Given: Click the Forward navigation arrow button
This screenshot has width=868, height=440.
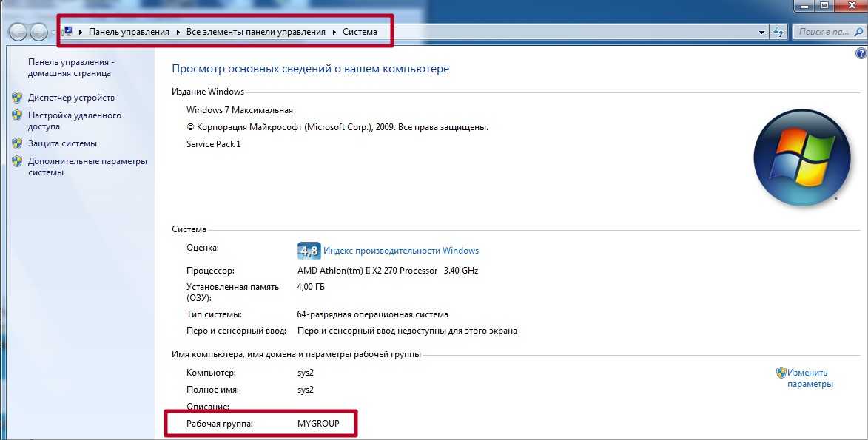Looking at the screenshot, I should tap(38, 32).
